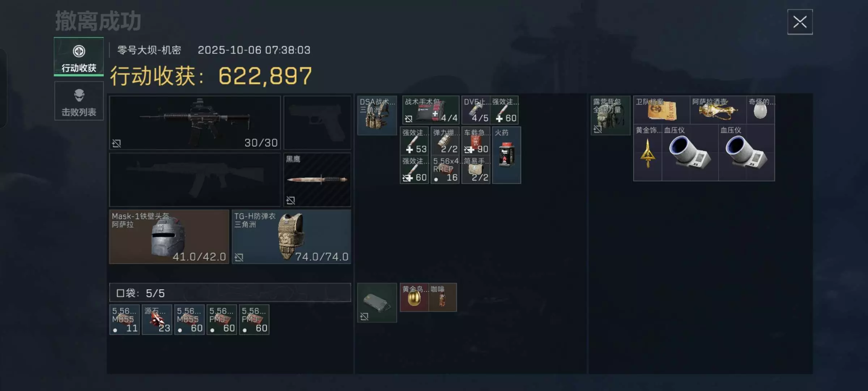
Task: Click the 源石 item with count 23
Action: 157,320
